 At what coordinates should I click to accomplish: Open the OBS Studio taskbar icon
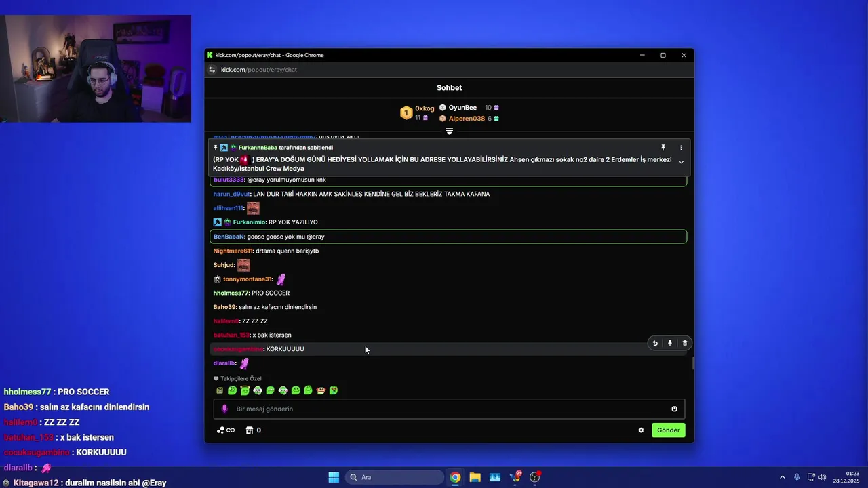[x=535, y=477]
